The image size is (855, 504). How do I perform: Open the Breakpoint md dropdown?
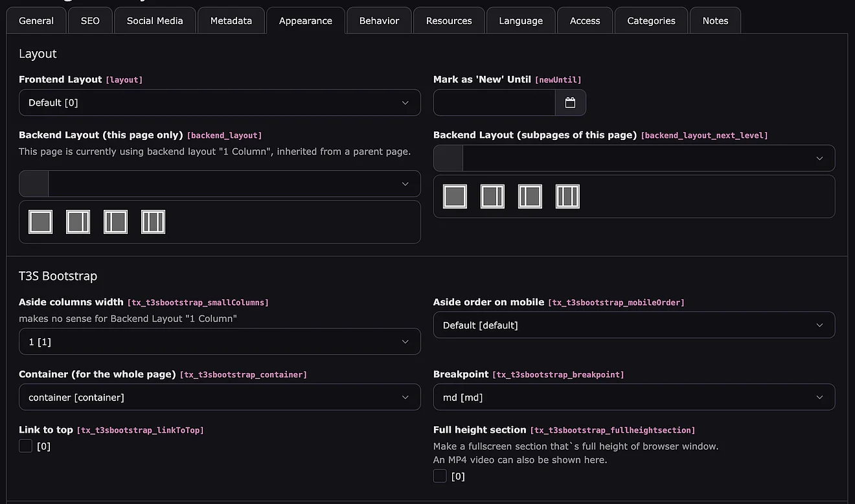click(x=633, y=397)
